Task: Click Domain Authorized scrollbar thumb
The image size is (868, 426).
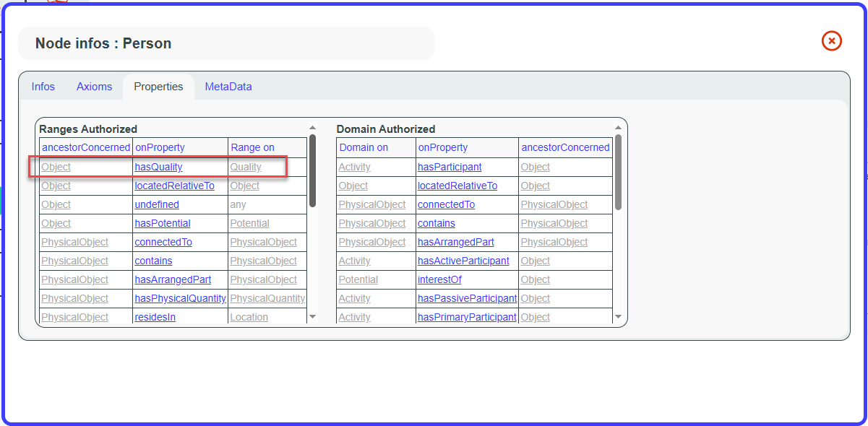Action: point(618,173)
